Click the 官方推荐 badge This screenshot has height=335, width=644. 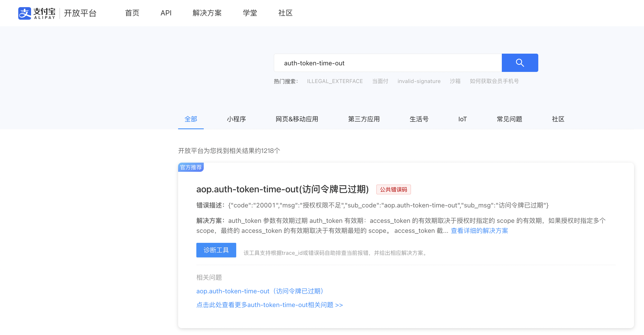click(x=191, y=167)
